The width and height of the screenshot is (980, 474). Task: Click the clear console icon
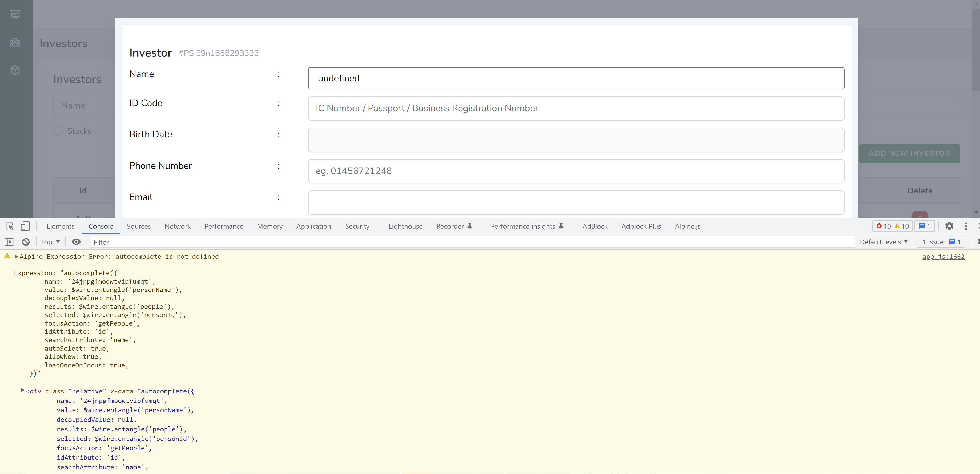tap(26, 242)
